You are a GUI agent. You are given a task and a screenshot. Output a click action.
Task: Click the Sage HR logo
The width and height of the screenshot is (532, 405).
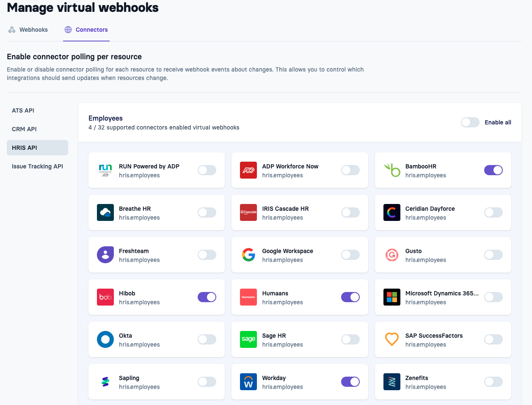[248, 339]
